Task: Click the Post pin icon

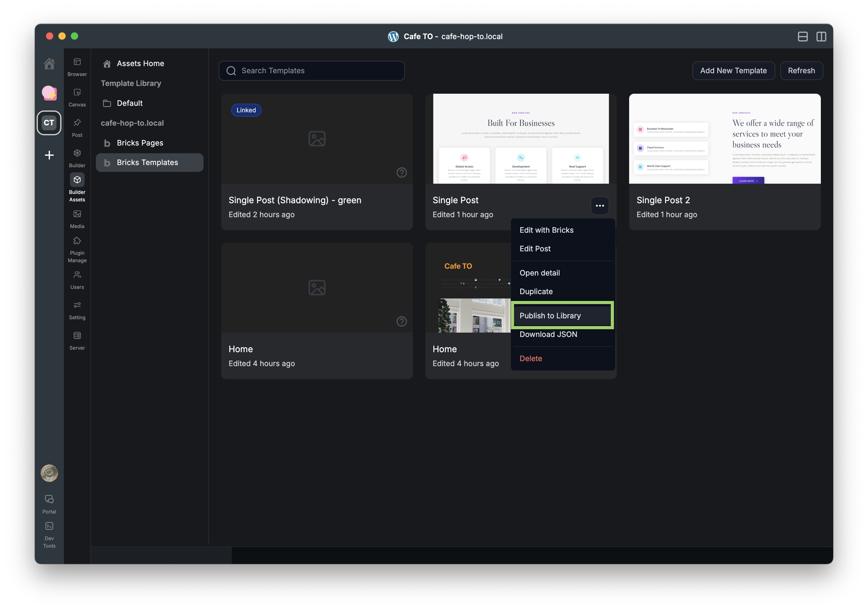Action: 77,123
